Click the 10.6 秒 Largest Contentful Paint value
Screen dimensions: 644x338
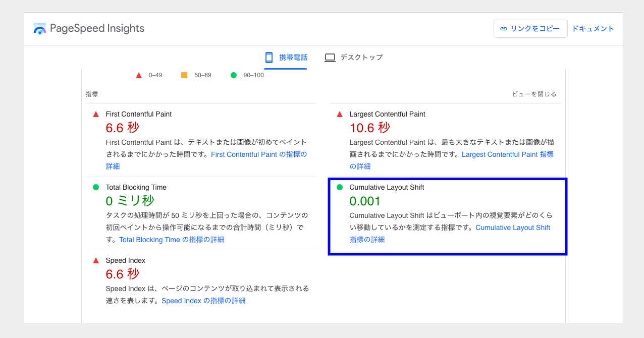pos(369,128)
